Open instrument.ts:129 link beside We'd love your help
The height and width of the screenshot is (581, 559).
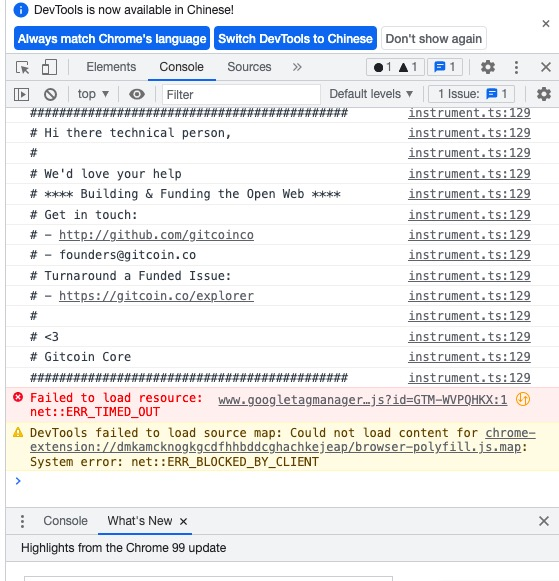click(x=469, y=174)
